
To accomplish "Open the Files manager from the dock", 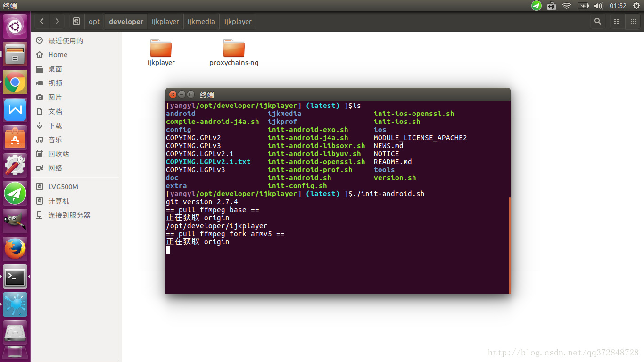I will click(16, 55).
